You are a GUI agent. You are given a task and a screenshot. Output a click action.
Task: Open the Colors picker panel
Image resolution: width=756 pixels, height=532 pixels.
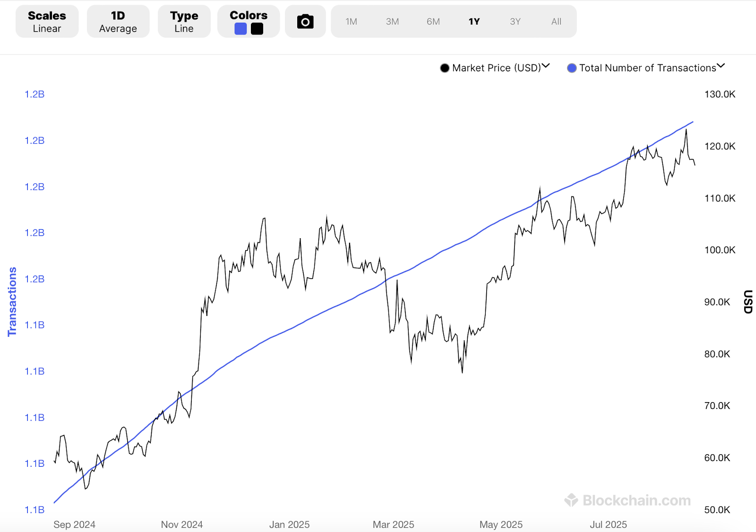coord(248,21)
